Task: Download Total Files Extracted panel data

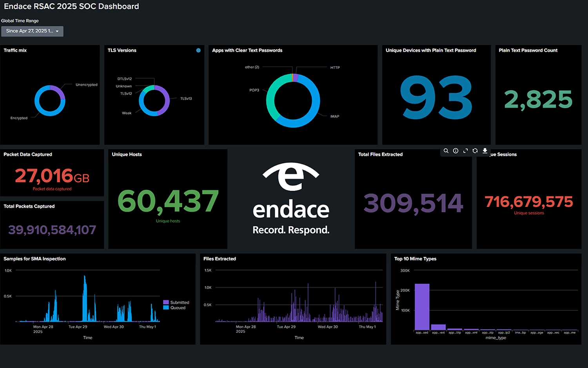Action: pyautogui.click(x=485, y=151)
